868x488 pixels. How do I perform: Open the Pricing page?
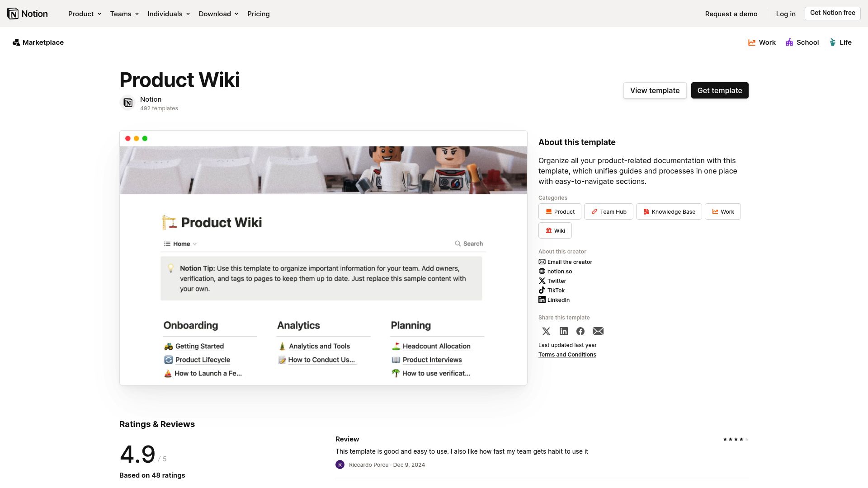point(259,14)
